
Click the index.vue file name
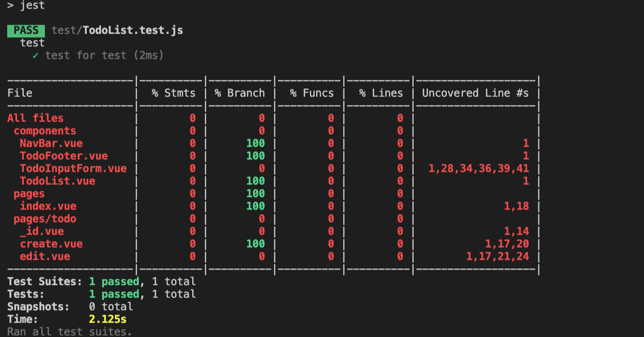coord(48,206)
